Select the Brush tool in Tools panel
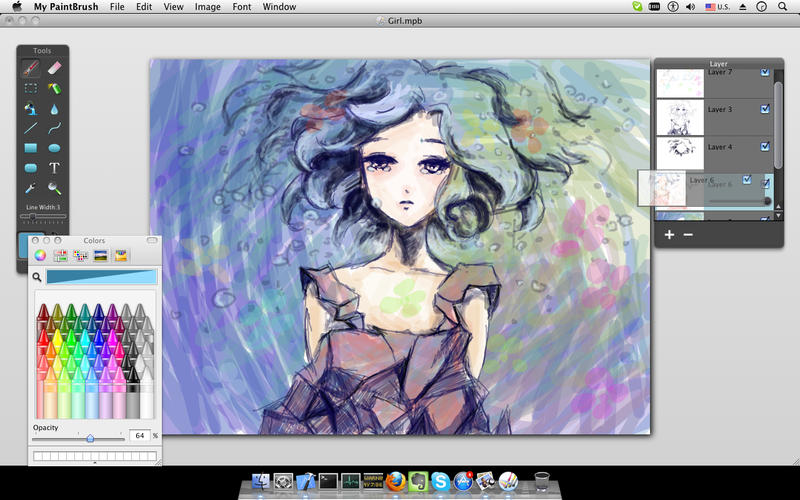The height and width of the screenshot is (500, 800). 31,68
